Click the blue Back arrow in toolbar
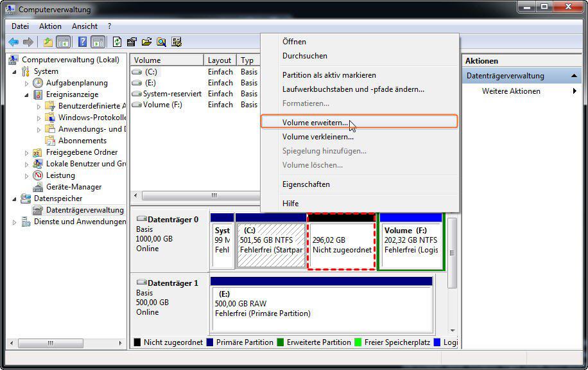The image size is (588, 370). click(x=13, y=42)
